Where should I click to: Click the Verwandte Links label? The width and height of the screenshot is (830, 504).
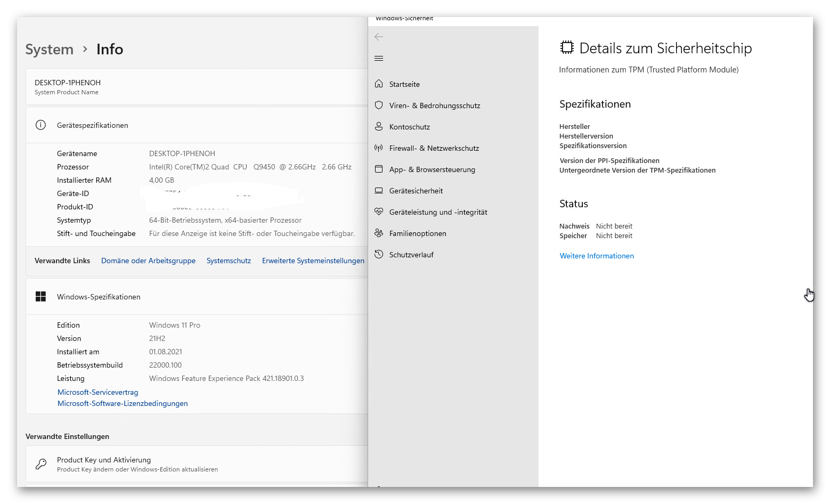coord(62,261)
